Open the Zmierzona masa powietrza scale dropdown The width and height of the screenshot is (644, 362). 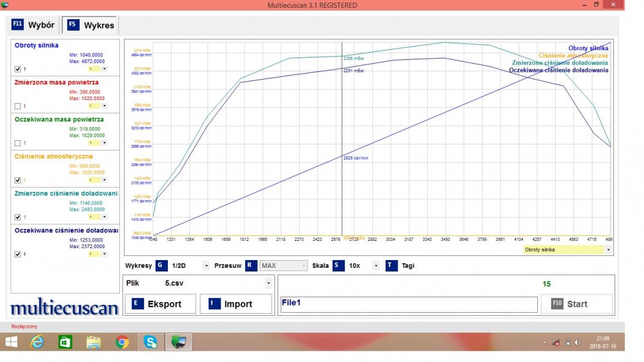pyautogui.click(x=104, y=106)
